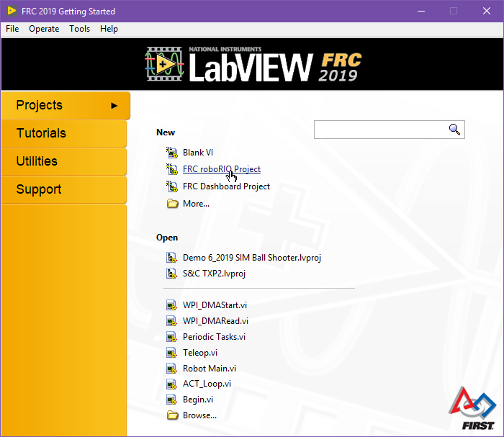Viewport: 504px width, 437px height.
Task: Click the WPI_DMAStart.vi file icon
Action: [x=171, y=305]
